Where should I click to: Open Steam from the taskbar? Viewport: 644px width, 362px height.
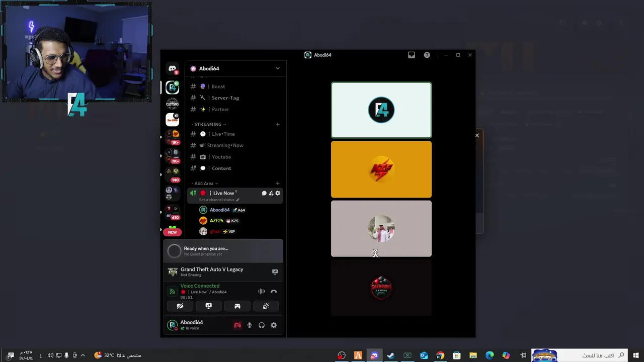pyautogui.click(x=390, y=355)
